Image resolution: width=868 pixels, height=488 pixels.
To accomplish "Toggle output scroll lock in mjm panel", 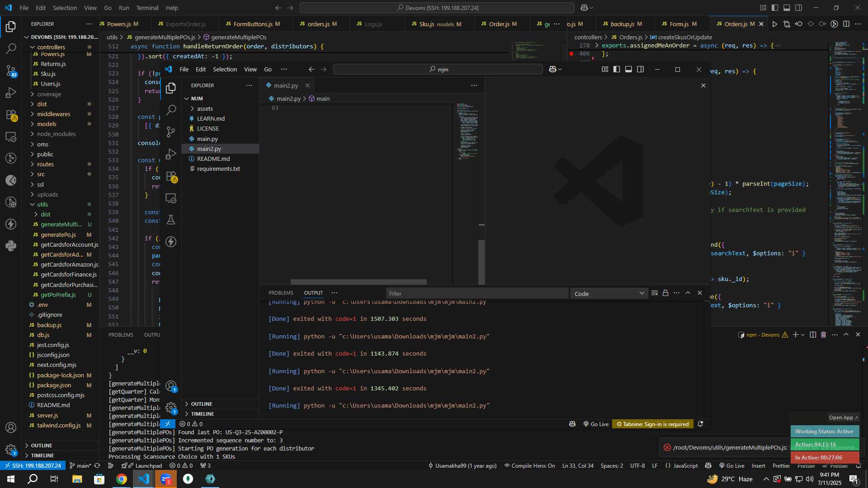I will click(x=665, y=293).
